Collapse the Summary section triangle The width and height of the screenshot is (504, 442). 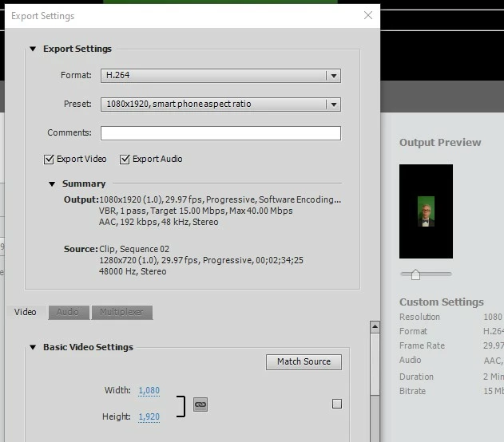point(52,184)
